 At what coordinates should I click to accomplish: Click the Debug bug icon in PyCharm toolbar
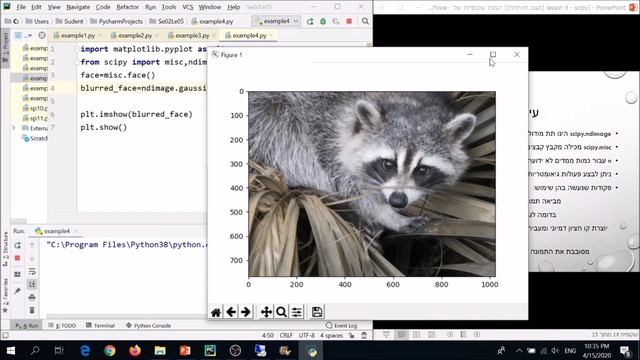[323, 21]
